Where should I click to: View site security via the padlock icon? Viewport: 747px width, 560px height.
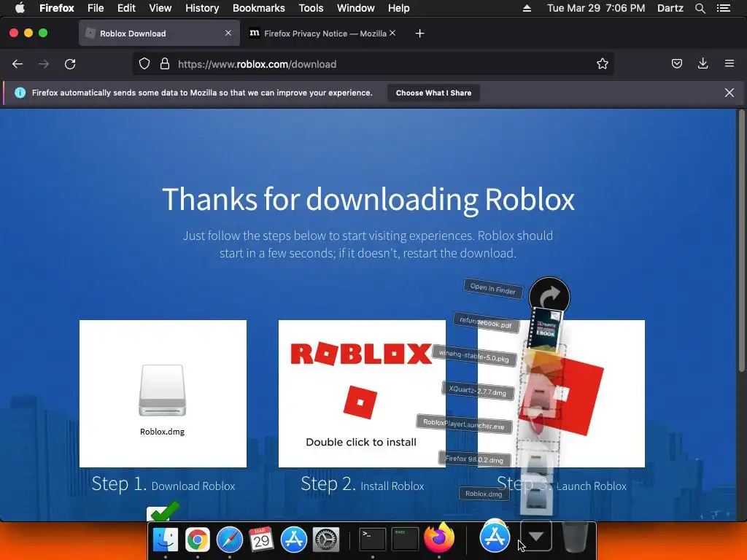point(165,64)
